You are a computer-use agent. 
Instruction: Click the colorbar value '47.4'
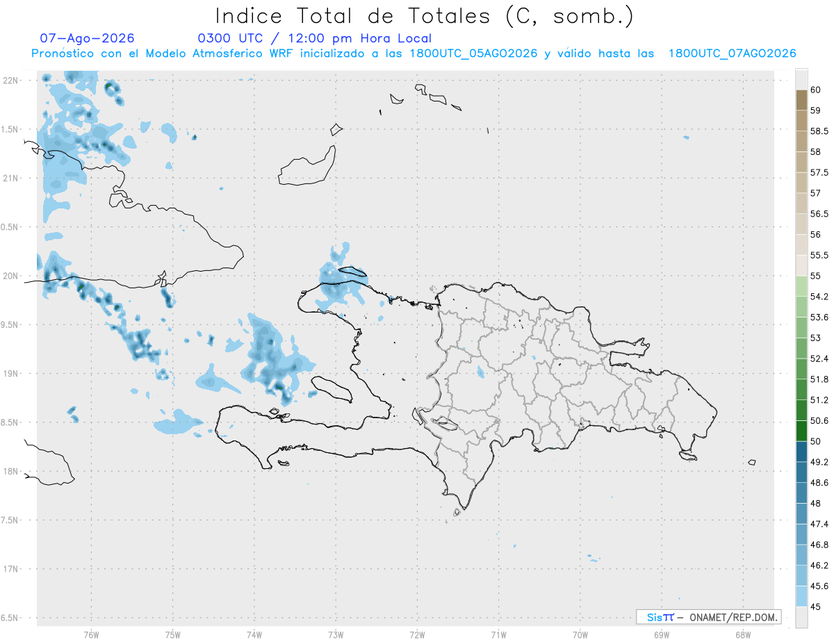[x=819, y=524]
